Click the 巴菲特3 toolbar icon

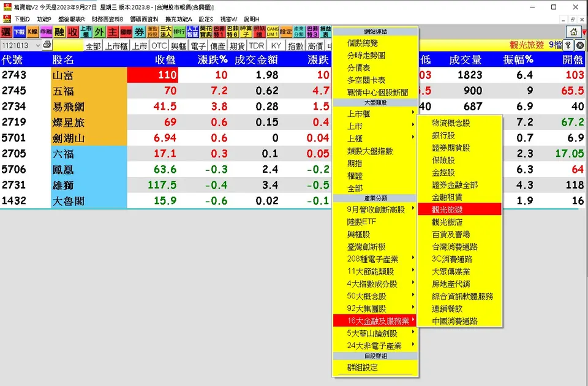click(312, 32)
